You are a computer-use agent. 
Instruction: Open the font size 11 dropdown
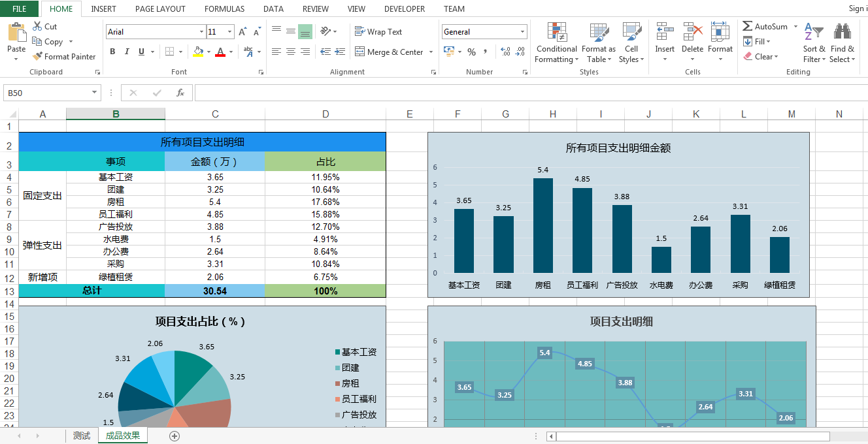(230, 31)
